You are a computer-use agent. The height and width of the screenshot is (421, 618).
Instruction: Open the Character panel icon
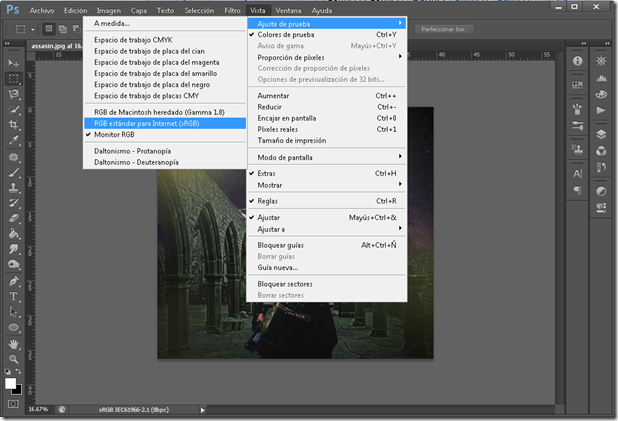coord(577,174)
